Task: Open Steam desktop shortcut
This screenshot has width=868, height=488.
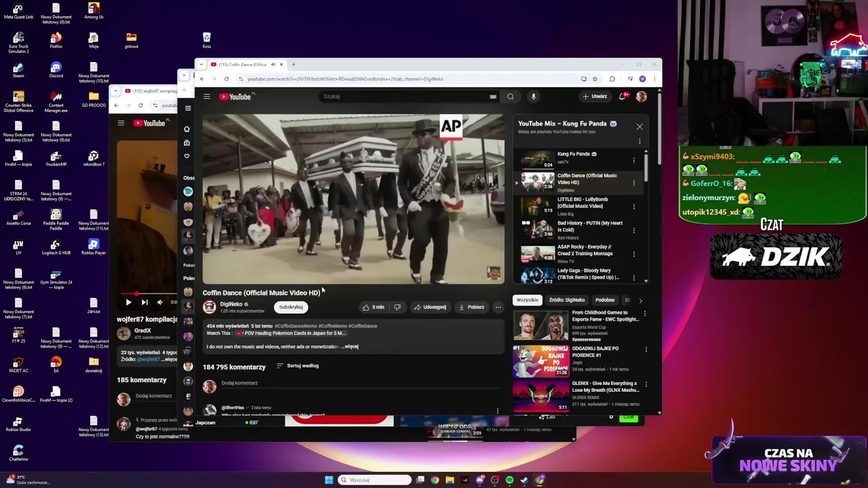Action: [18, 70]
